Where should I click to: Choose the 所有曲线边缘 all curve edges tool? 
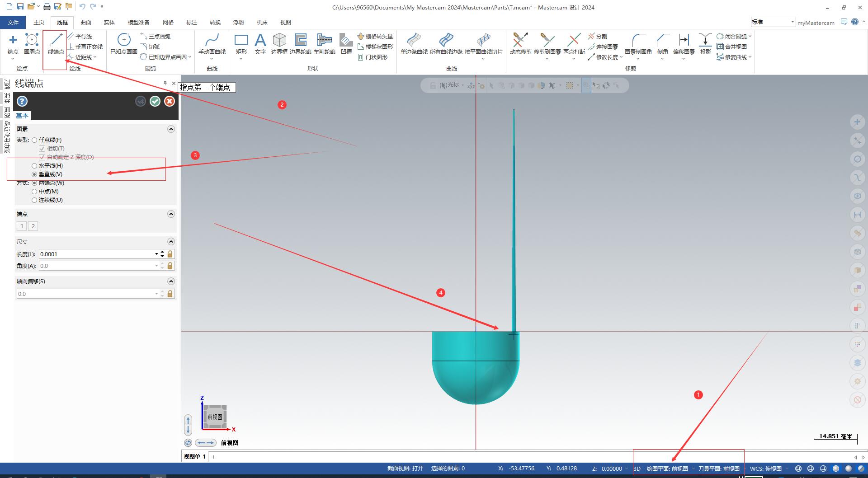pos(446,44)
